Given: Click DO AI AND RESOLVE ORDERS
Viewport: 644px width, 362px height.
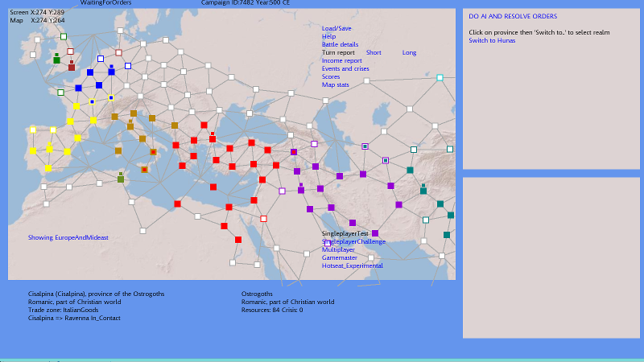Looking at the screenshot, I should click(513, 16).
